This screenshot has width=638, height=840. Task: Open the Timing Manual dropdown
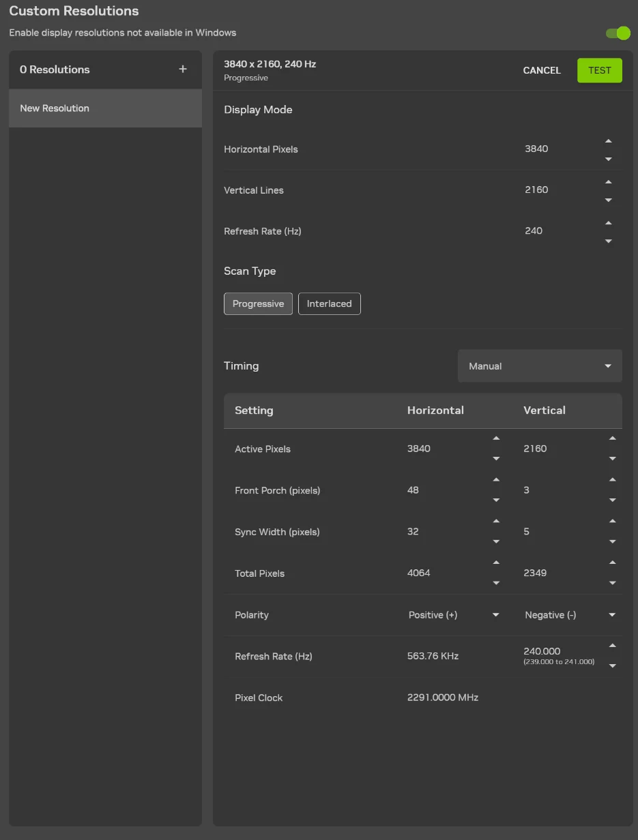point(540,366)
